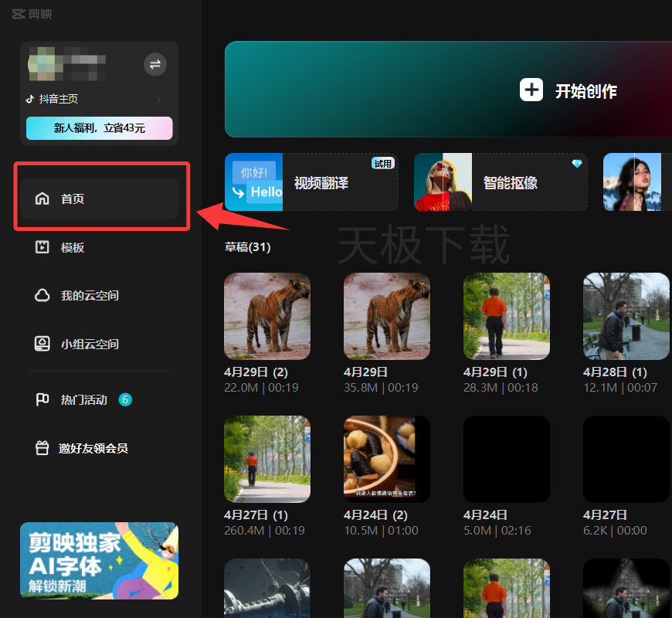Click the draft name 4月24日 (2)
The image size is (672, 618).
coord(375,514)
